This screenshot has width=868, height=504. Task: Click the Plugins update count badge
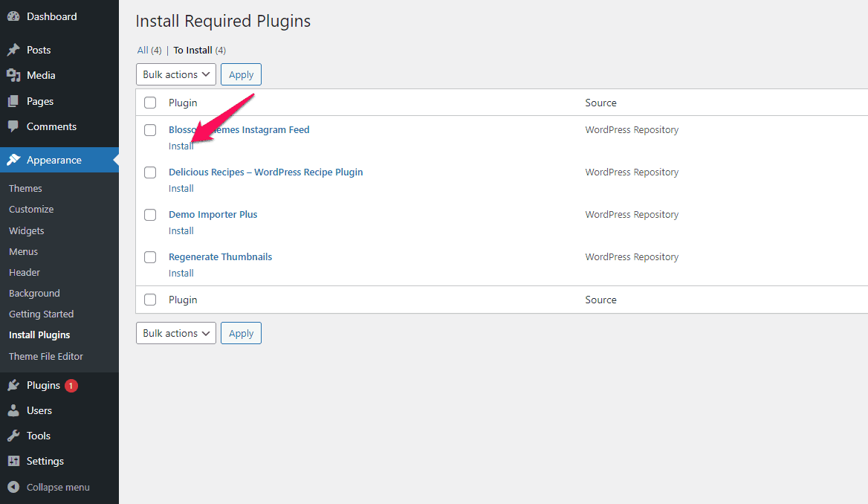tap(71, 386)
